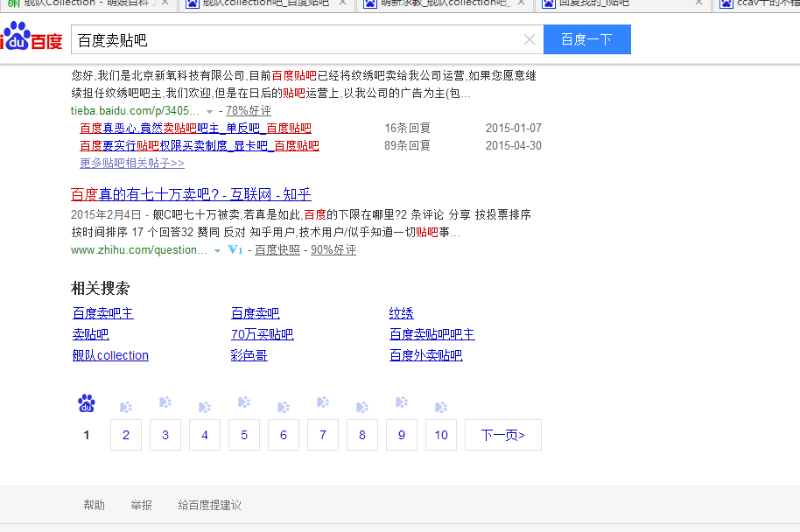Open the 百度要实行贴吧权限买卖制度 post link
Image resolution: width=800 pixels, height=532 pixels.
(200, 146)
